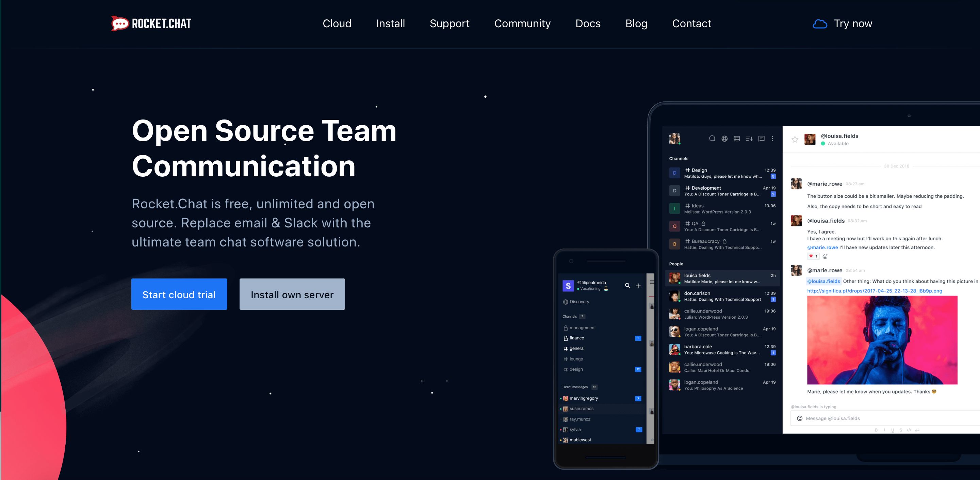Open the three-dot menu in sidebar header

tap(772, 139)
